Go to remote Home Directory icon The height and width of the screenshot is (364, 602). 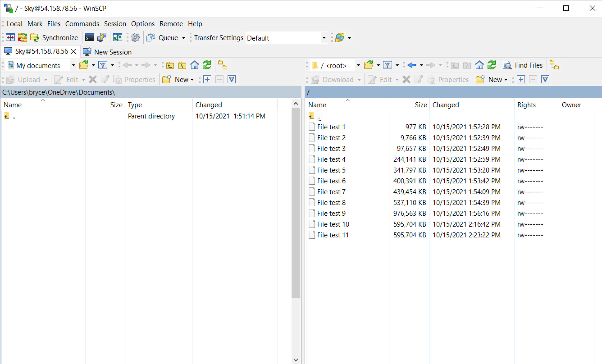coord(479,65)
